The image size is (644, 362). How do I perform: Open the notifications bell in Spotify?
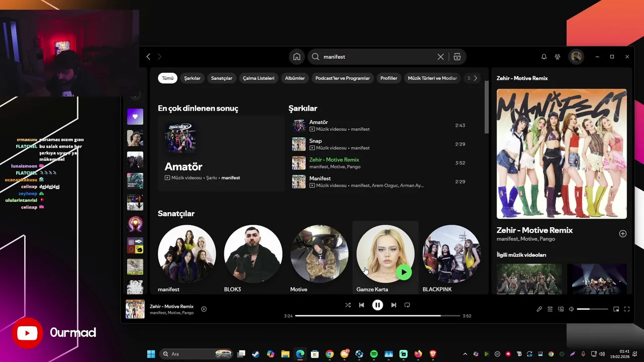pyautogui.click(x=544, y=57)
